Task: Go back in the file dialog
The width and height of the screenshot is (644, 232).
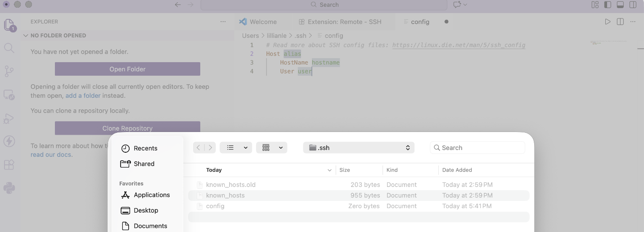Action: [198, 147]
